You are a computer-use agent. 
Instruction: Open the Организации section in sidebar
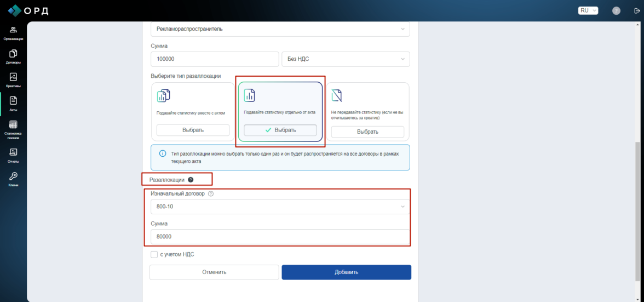click(13, 33)
